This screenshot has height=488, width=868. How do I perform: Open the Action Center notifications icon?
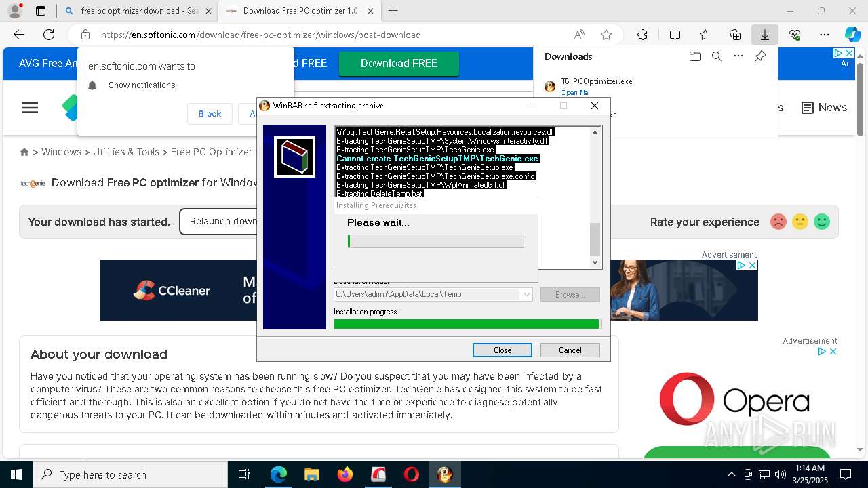click(846, 474)
